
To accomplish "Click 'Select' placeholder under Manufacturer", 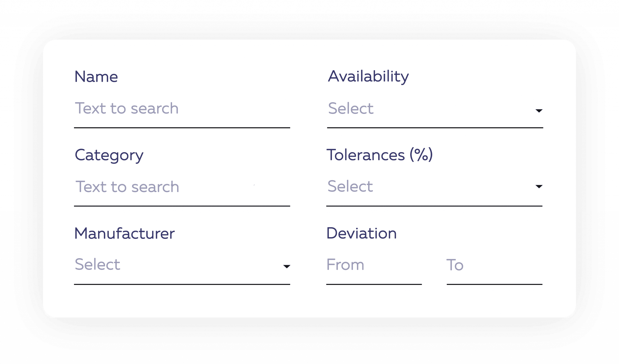I will click(x=97, y=264).
